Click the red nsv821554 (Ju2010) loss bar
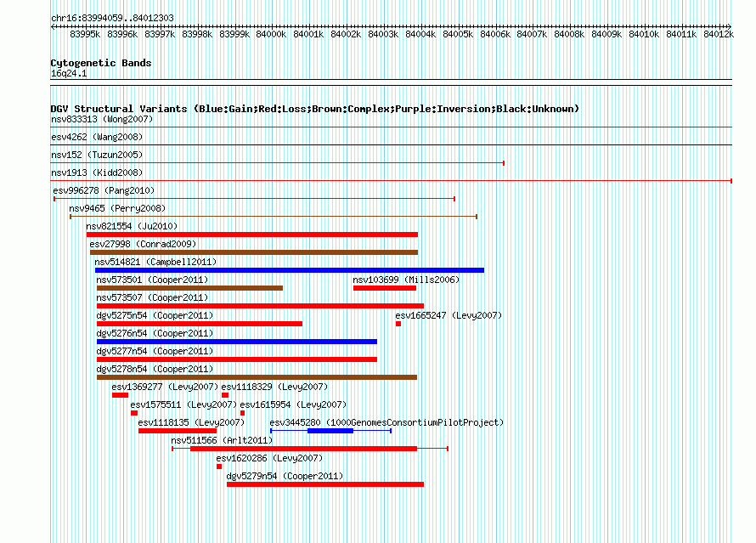This screenshot has height=543, width=756. [x=252, y=235]
